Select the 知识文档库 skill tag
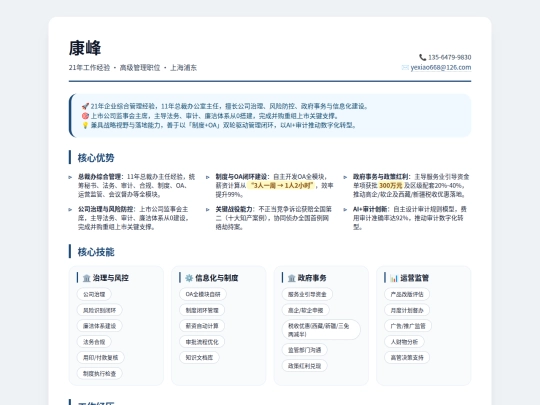This screenshot has height=405, width=540. (199, 358)
